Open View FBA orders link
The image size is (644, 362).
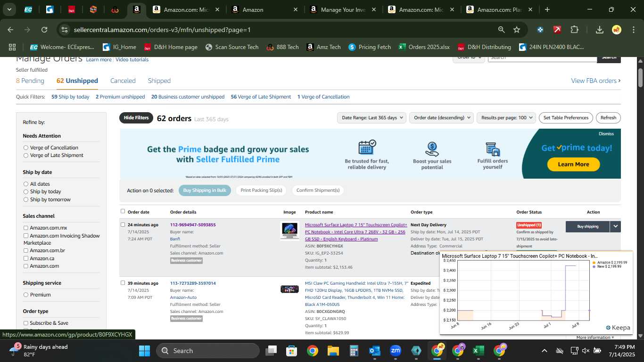(x=596, y=81)
